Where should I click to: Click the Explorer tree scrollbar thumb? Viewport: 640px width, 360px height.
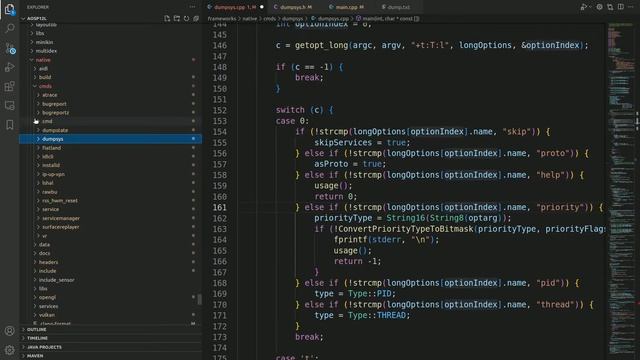200,300
